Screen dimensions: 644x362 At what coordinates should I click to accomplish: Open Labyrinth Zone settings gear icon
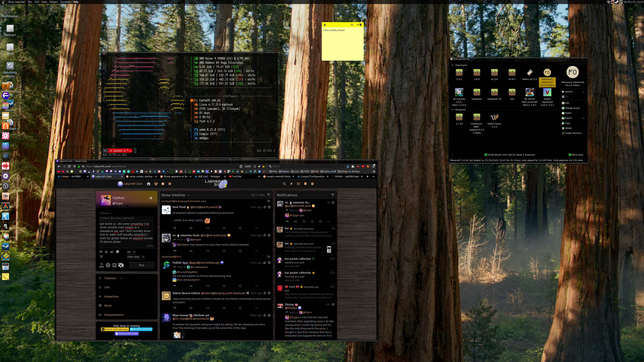(312, 184)
